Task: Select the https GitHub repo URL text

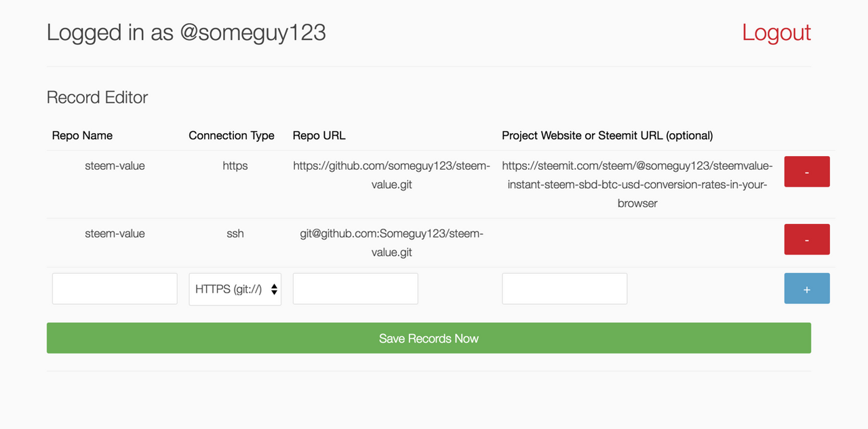Action: (391, 175)
